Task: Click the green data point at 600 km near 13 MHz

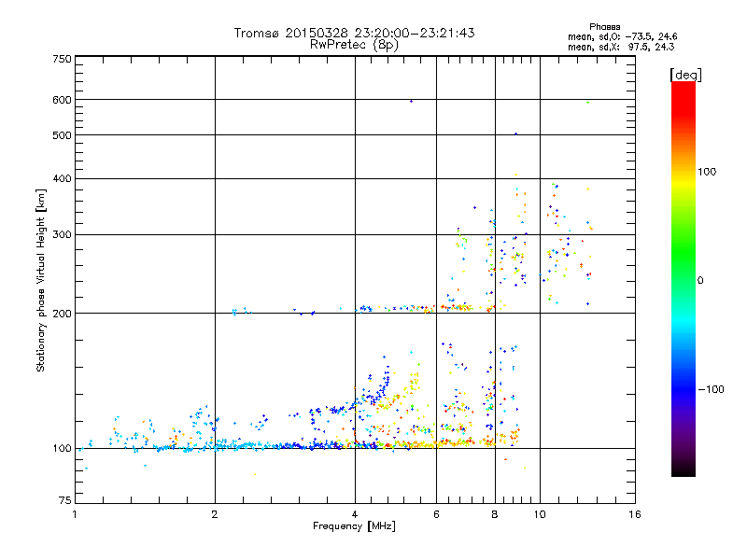Action: click(x=588, y=103)
